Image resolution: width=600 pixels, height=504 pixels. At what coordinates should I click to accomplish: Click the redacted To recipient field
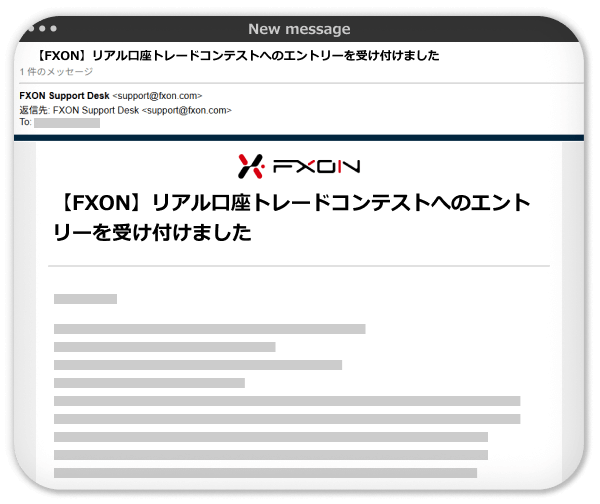pos(67,123)
